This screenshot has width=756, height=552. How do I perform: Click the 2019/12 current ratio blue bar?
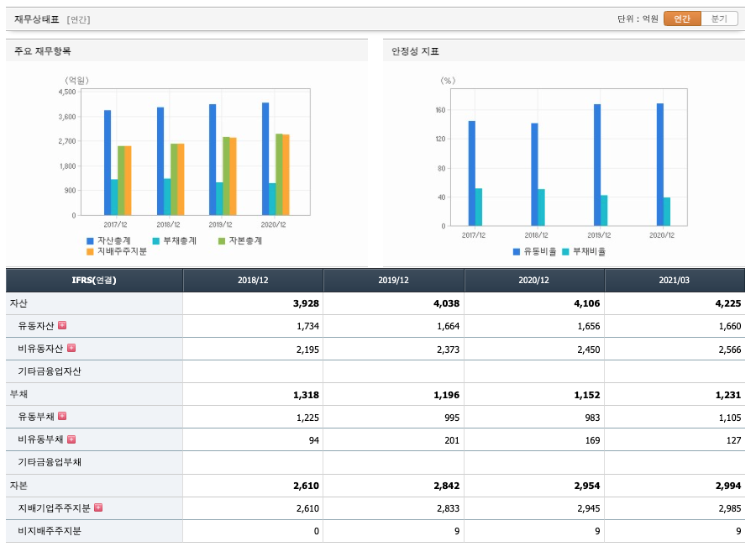(597, 165)
